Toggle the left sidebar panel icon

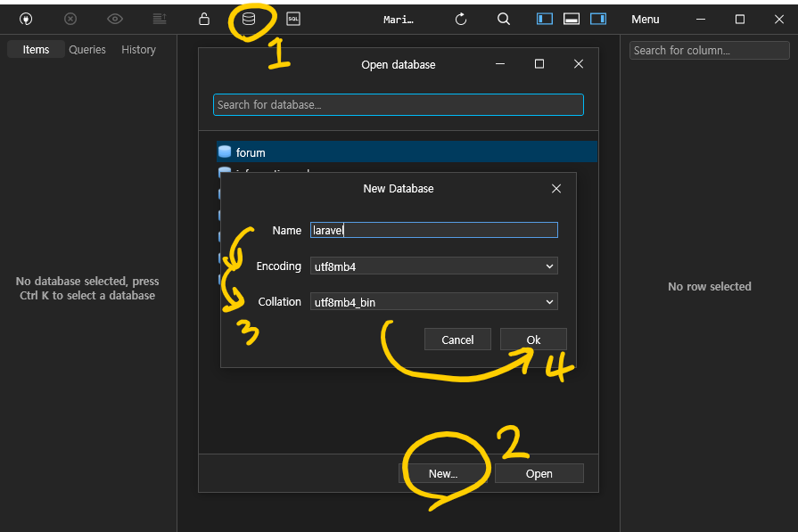pyautogui.click(x=545, y=20)
